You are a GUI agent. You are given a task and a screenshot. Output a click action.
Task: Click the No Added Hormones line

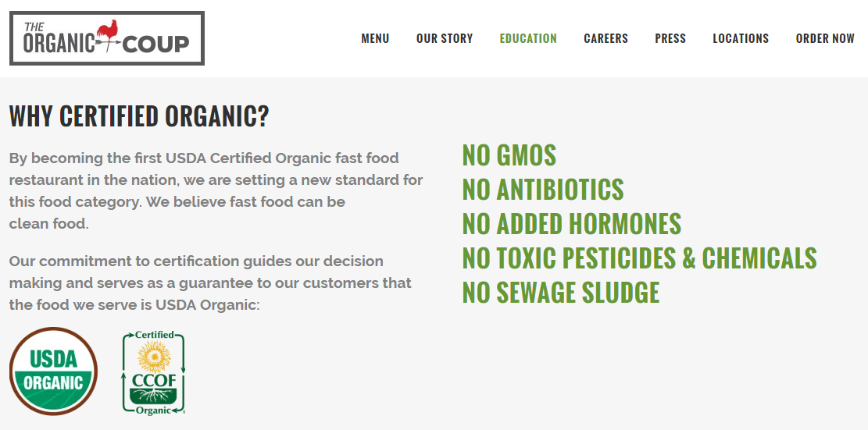pos(572,224)
